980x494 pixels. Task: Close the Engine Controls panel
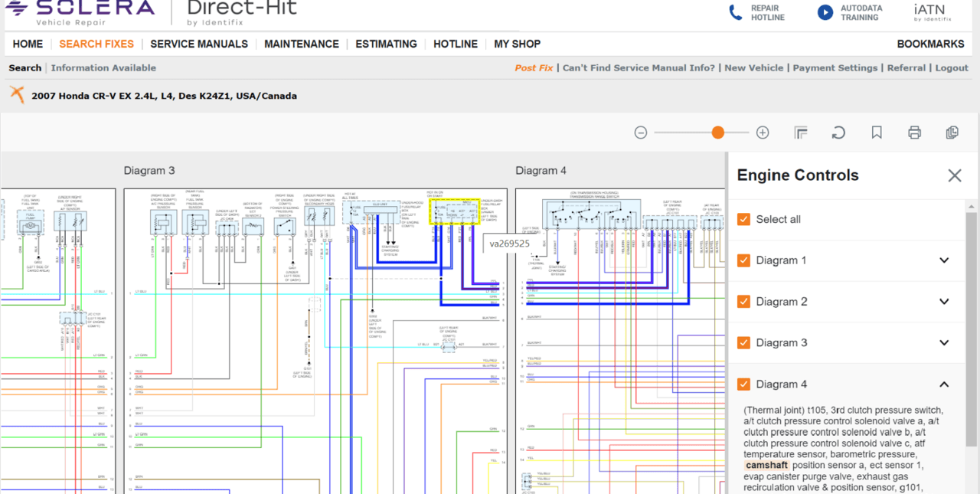(x=955, y=175)
